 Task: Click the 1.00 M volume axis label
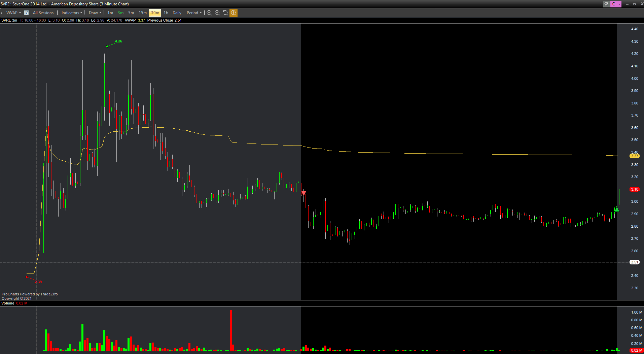click(x=637, y=312)
